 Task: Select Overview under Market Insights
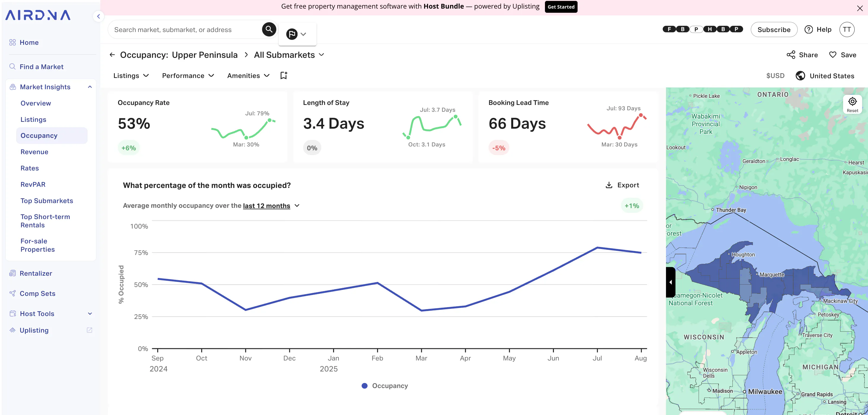tap(36, 103)
